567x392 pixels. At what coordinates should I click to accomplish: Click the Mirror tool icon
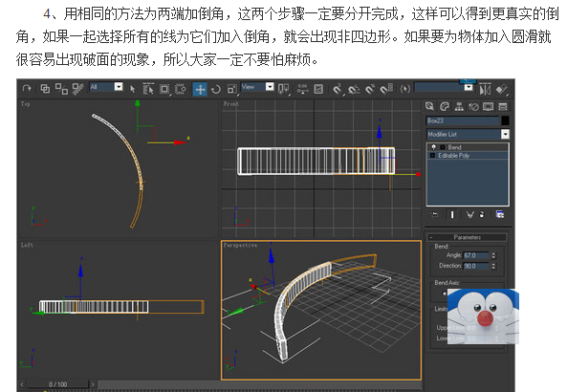pos(485,89)
